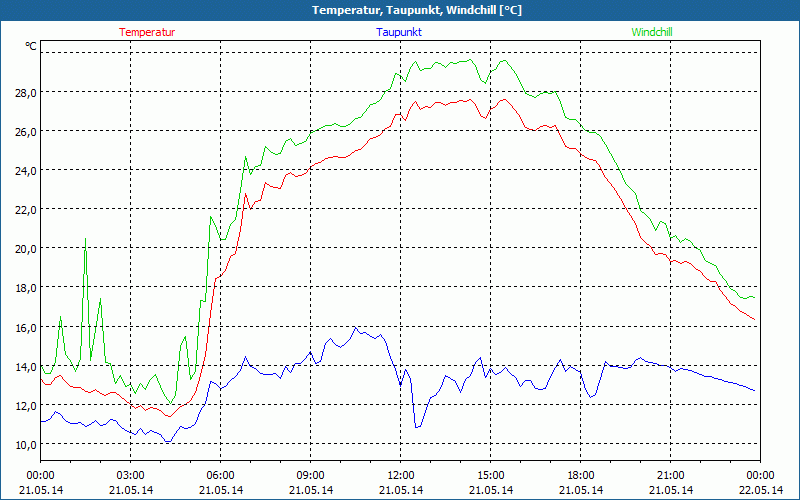Click the 18,0 y-axis value
Viewport: 800px width, 500px height.
point(26,288)
